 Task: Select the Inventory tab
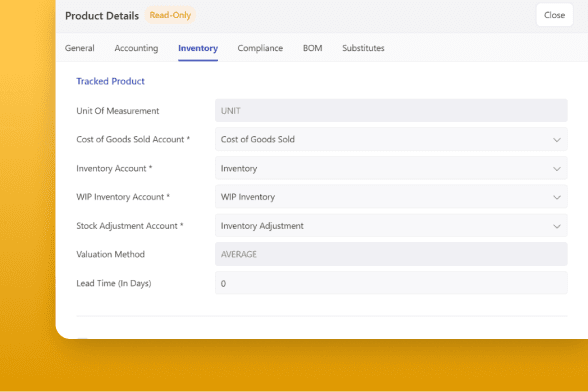198,48
